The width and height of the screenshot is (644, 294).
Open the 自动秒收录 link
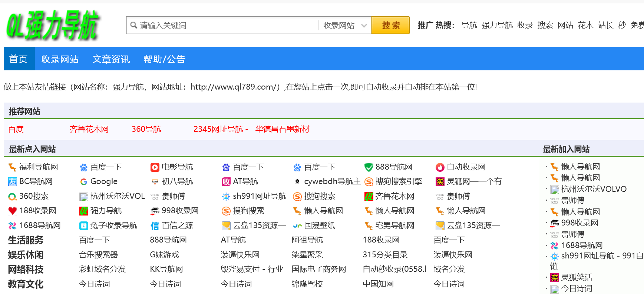click(x=394, y=269)
